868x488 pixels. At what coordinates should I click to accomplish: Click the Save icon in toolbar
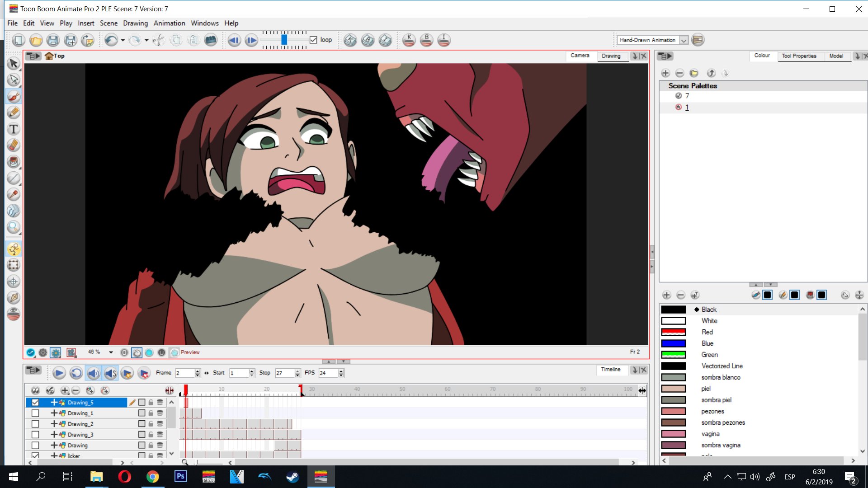pyautogui.click(x=53, y=40)
